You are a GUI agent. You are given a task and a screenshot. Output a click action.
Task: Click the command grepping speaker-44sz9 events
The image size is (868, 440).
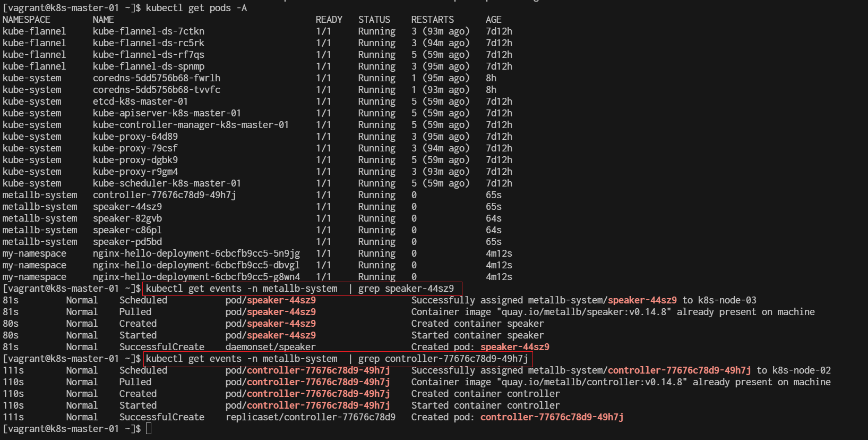tap(300, 289)
